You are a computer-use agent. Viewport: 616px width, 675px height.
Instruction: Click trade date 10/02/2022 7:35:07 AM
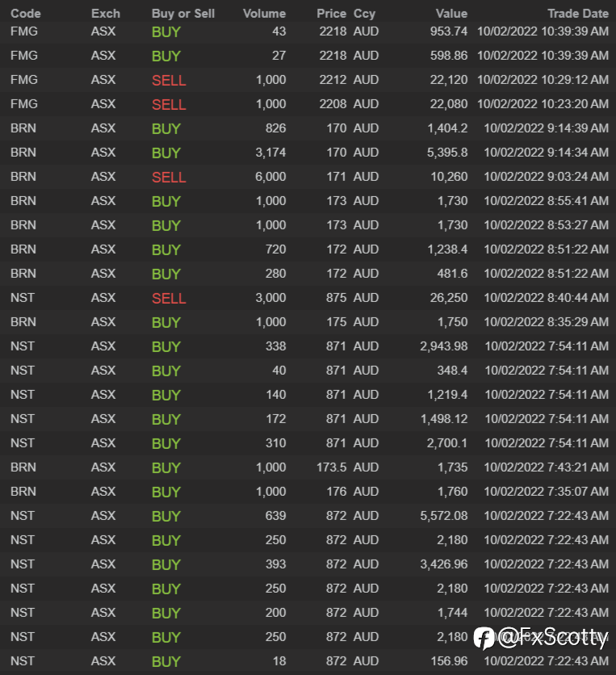click(x=547, y=491)
